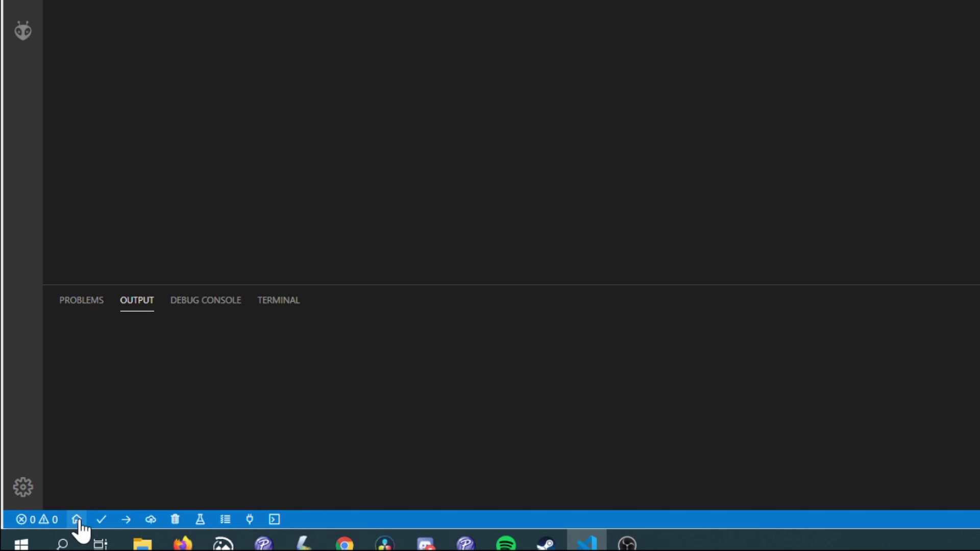Screen dimensions: 980x551
Task: Launch Spotify from the taskbar
Action: (506, 544)
